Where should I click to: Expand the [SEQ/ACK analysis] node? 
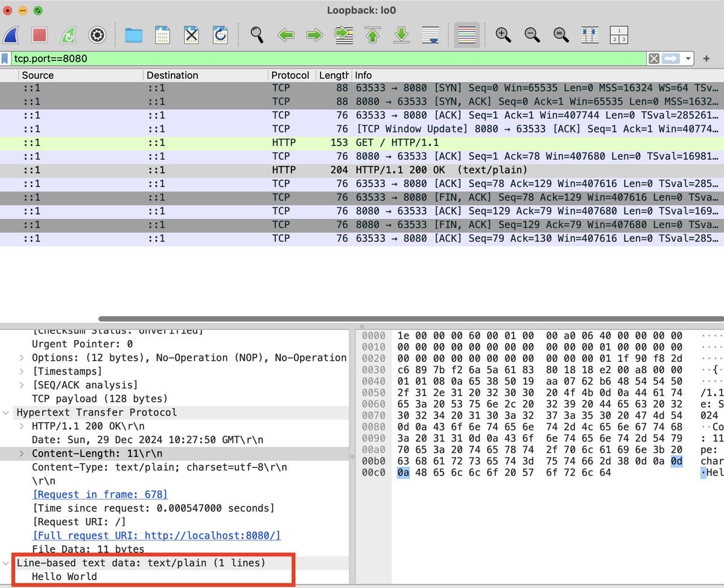click(x=22, y=385)
